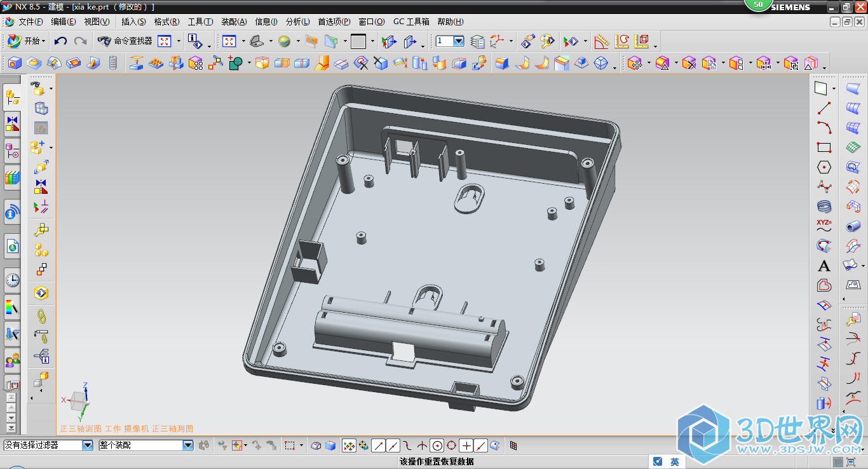Toggle the snap to end point option
Viewport: 868px width, 469px height.
click(x=378, y=445)
